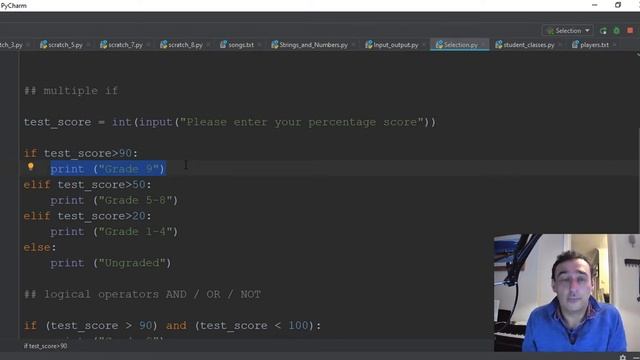Click the print ("Grade 1-4") line
Screen dimensions: 640x360
click(x=114, y=232)
